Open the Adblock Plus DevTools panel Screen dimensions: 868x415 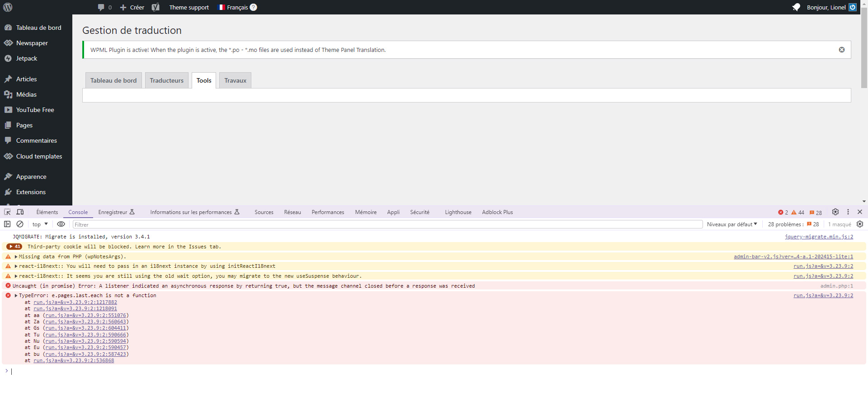point(497,212)
